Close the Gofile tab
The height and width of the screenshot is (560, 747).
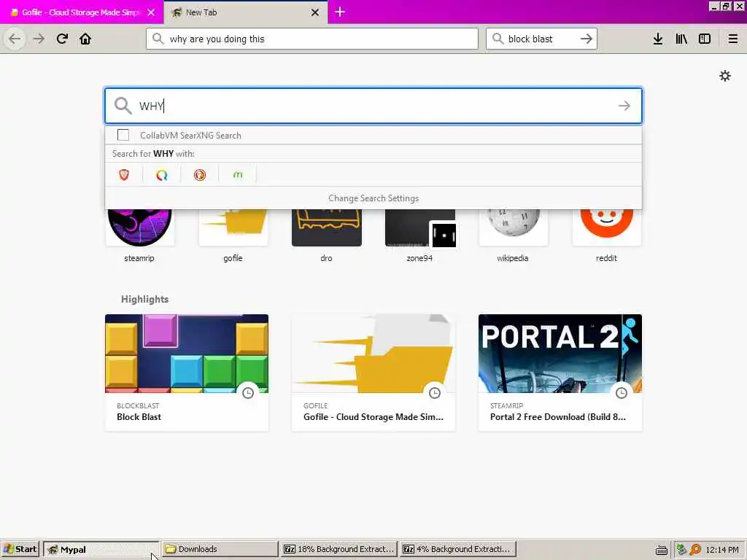click(x=151, y=12)
